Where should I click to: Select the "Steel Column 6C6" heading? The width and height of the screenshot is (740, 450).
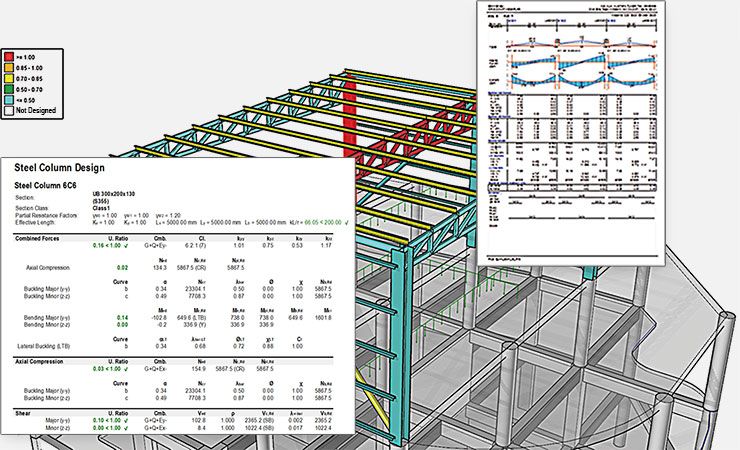[x=52, y=186]
